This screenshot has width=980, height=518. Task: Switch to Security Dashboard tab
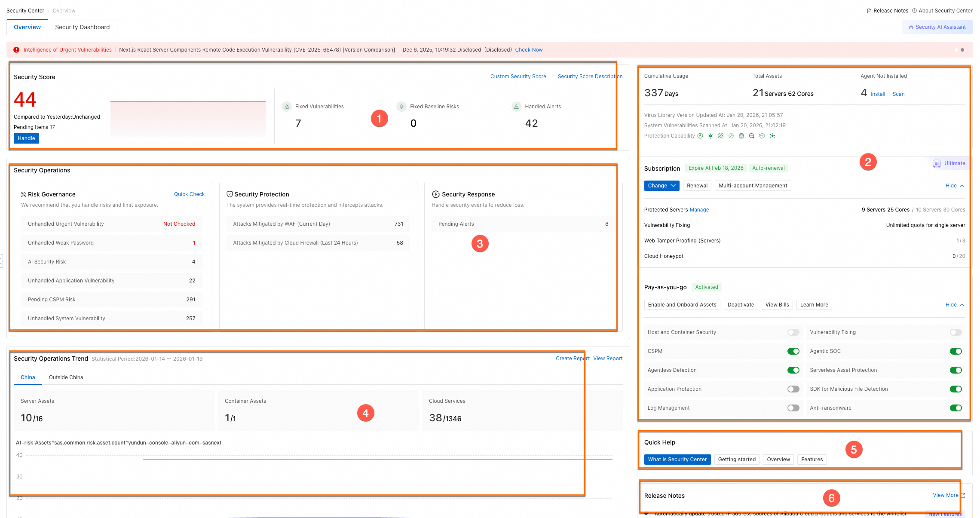click(82, 27)
